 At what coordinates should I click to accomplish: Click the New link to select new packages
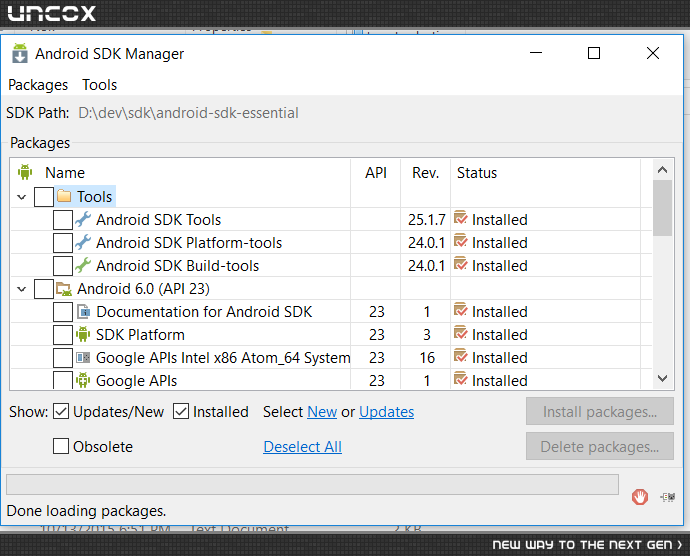click(322, 412)
